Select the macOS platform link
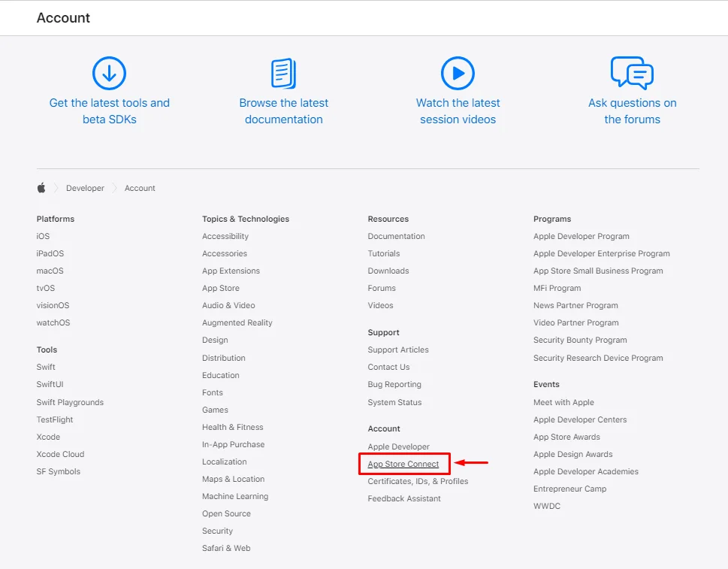728x569 pixels. (50, 271)
